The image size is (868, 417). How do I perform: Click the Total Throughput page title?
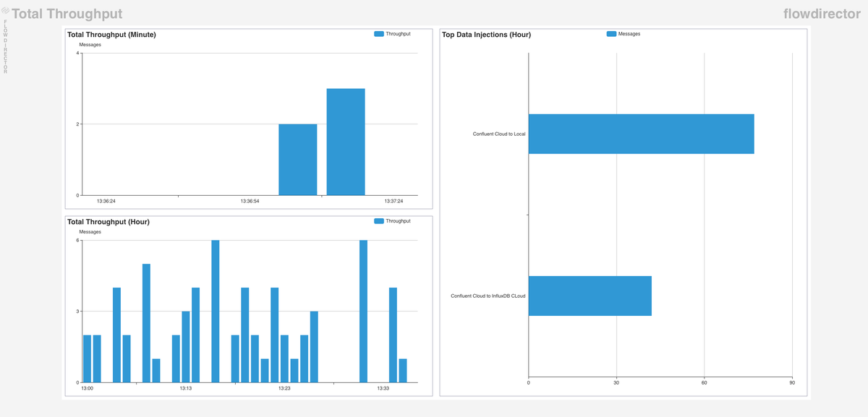pyautogui.click(x=67, y=14)
